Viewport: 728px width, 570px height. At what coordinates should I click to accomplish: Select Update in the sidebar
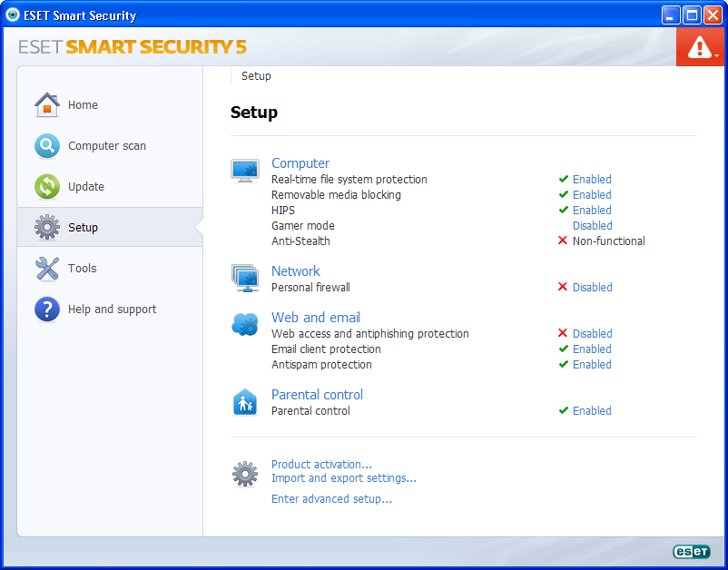click(110, 187)
